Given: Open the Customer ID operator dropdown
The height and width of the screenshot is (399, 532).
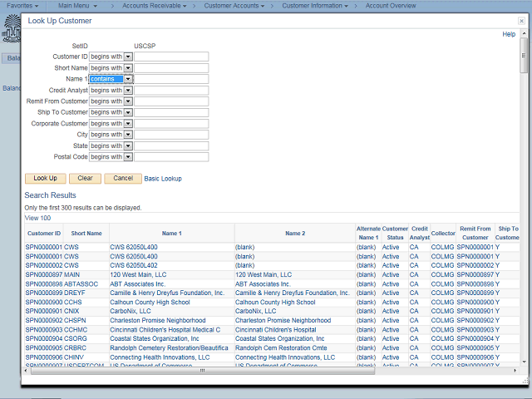Looking at the screenshot, I should (x=128, y=57).
